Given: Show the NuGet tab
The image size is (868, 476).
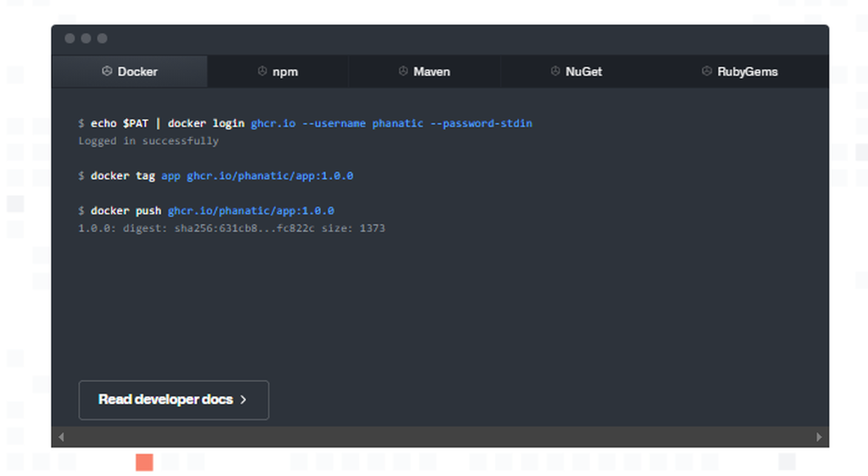Looking at the screenshot, I should click(576, 71).
